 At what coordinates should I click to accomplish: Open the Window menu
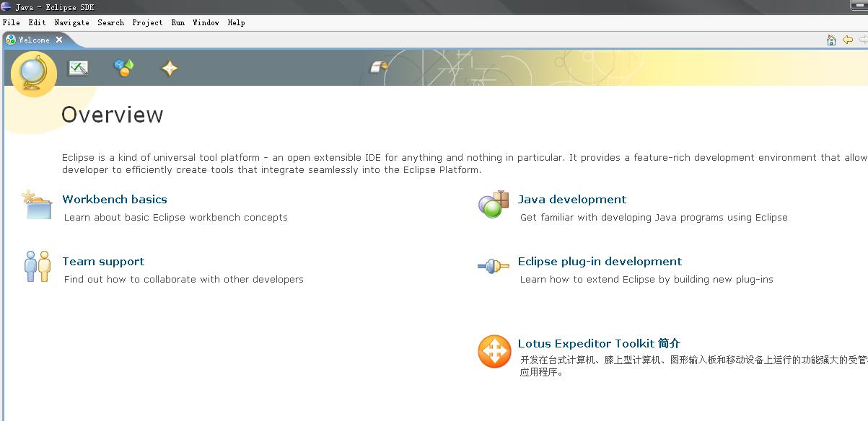pos(206,22)
